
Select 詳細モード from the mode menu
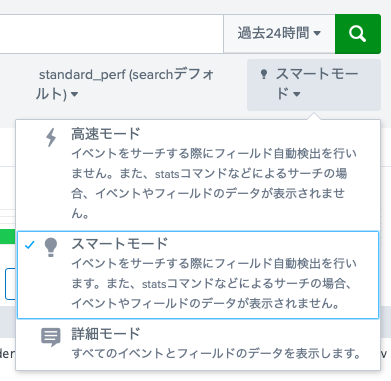pos(198,344)
